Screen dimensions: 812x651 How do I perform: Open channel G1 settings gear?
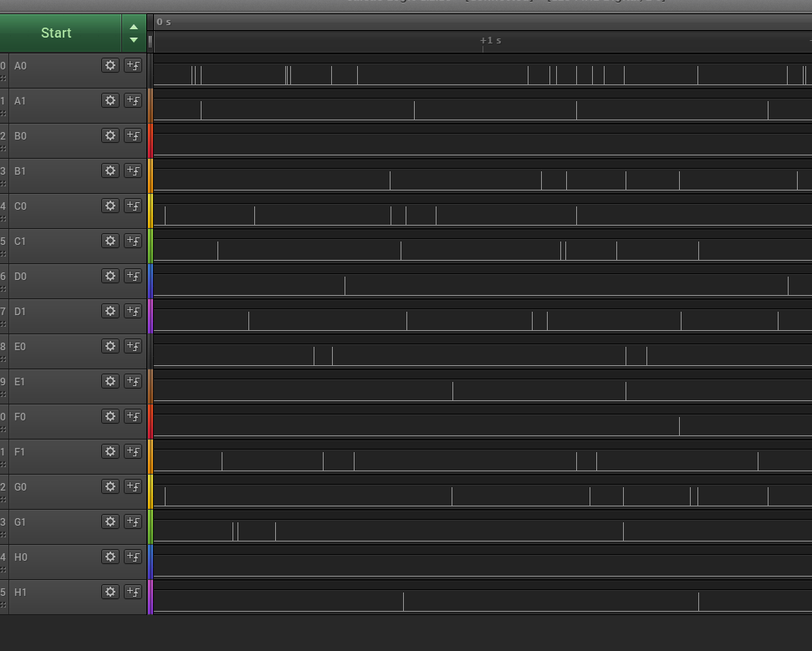pos(110,521)
